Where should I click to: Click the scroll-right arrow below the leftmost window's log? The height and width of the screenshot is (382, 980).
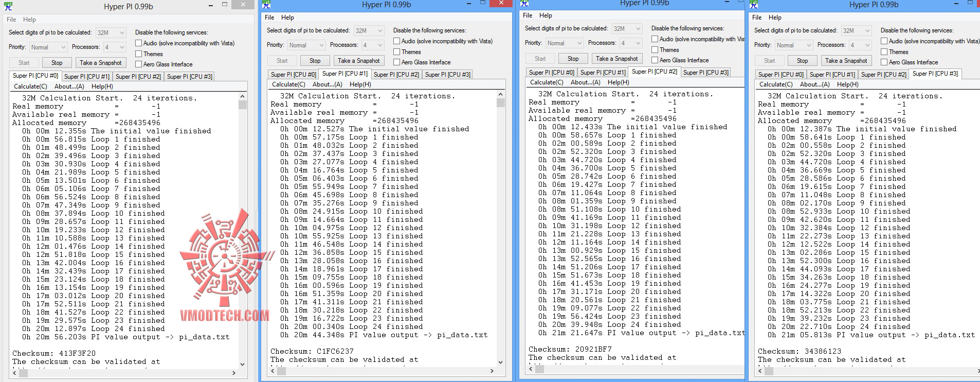tap(234, 372)
